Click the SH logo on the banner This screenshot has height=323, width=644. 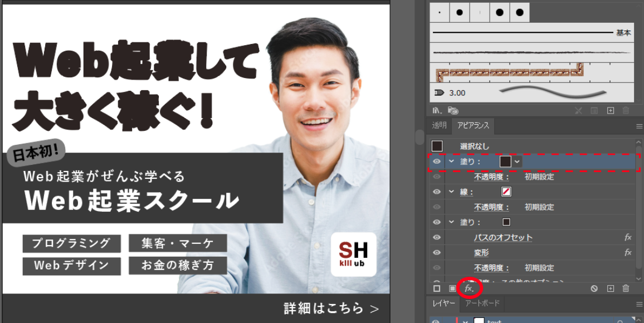[x=354, y=255]
